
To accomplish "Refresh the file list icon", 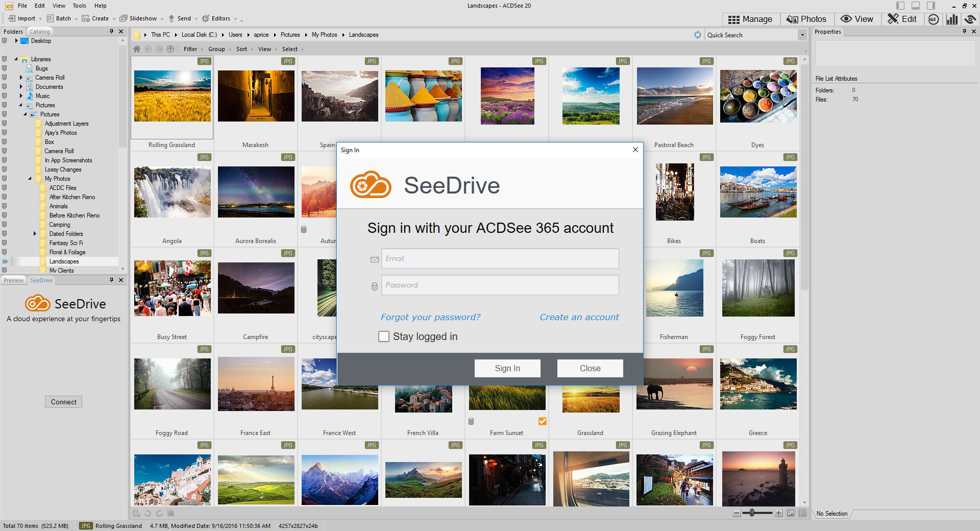I will pos(698,35).
